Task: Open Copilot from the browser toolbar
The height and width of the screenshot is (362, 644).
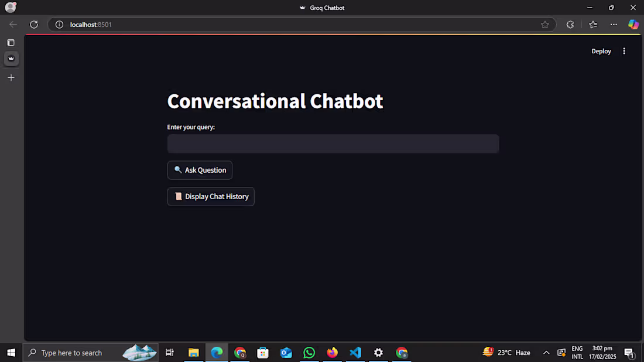Action: pos(633,24)
